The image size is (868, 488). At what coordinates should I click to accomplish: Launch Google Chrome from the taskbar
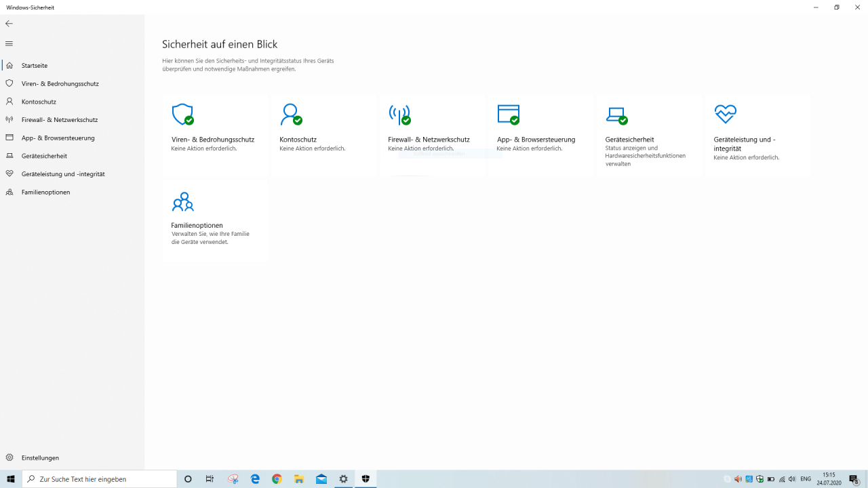pos(277,479)
